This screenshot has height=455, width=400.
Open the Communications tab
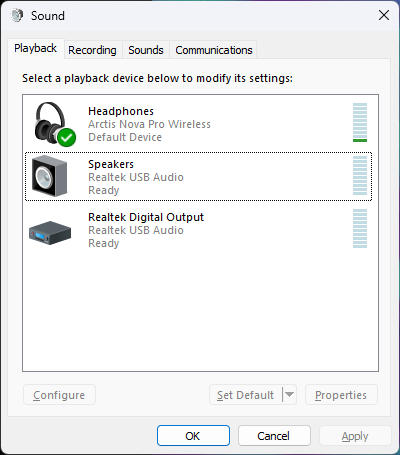click(x=214, y=50)
